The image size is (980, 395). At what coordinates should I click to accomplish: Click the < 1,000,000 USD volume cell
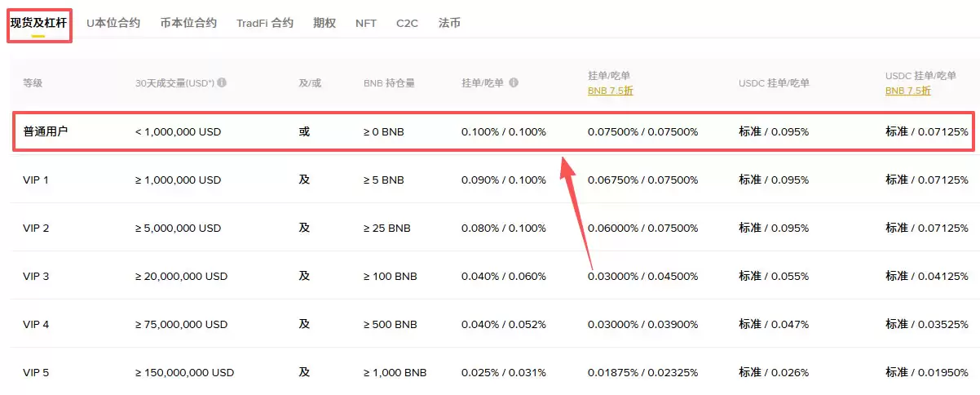178,131
